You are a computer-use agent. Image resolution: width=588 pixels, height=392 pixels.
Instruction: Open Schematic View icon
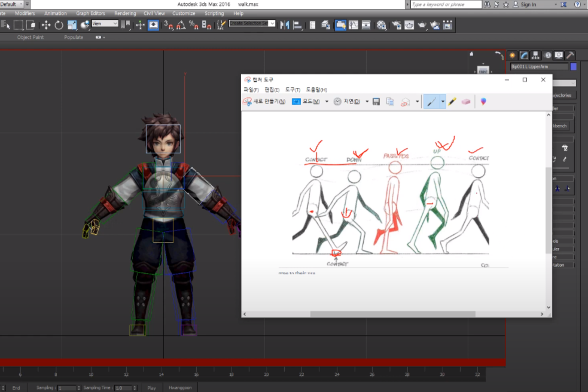pyautogui.click(x=366, y=25)
